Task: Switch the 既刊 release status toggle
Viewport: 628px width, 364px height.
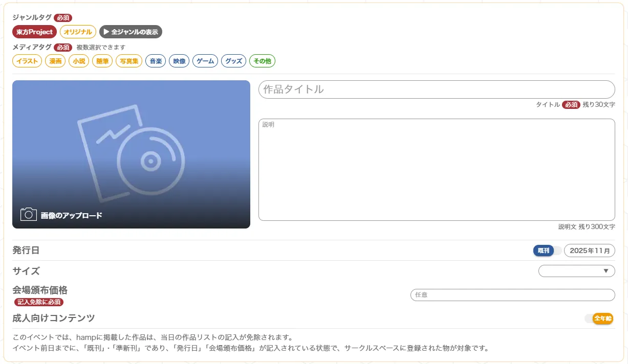Action: [x=547, y=251]
